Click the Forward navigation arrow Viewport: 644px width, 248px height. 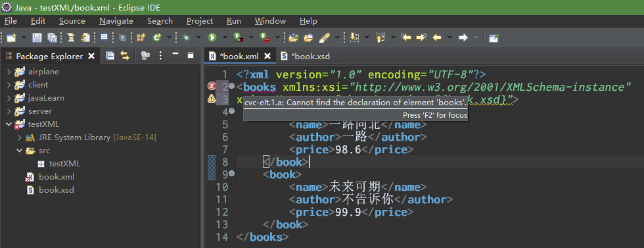(463, 38)
